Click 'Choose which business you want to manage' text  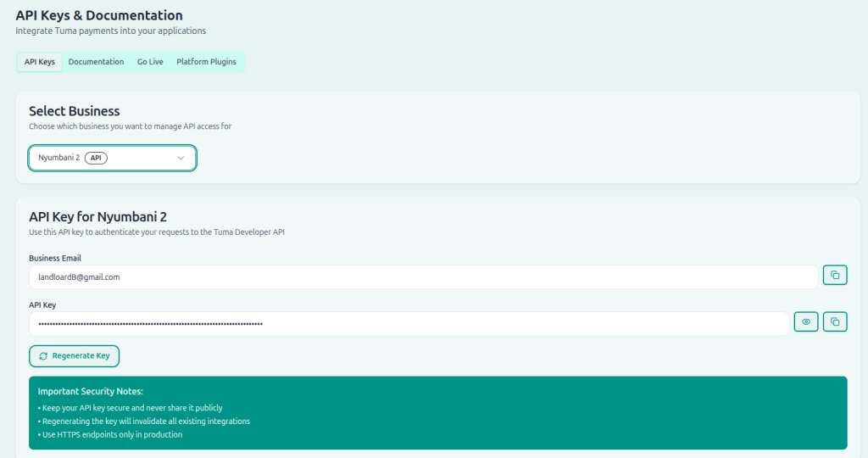[130, 127]
